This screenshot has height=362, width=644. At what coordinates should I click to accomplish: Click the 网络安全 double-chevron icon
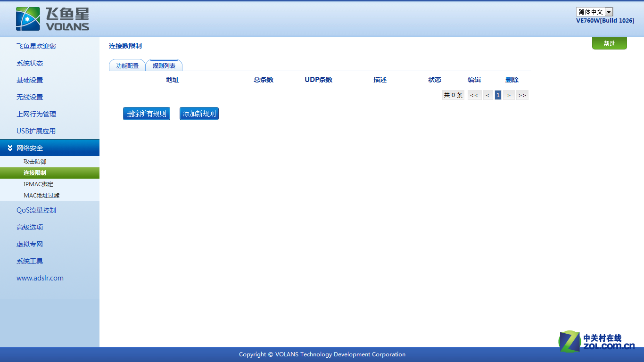tap(10, 148)
